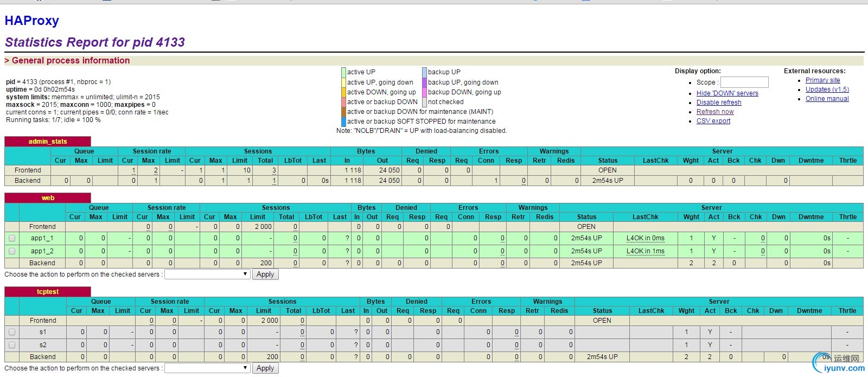Click the Frontend row label in web table

click(42, 227)
